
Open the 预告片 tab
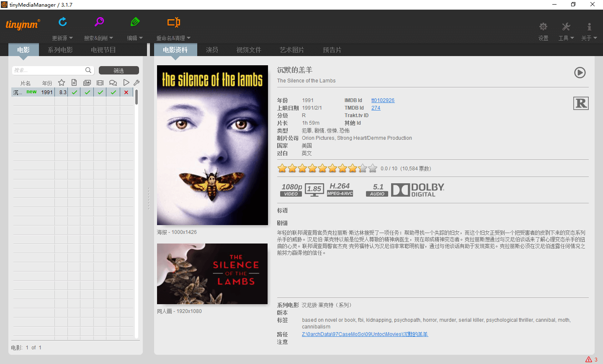tap(332, 50)
